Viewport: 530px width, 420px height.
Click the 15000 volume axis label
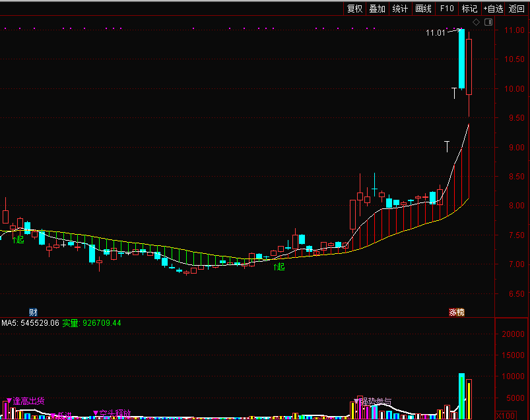(513, 355)
